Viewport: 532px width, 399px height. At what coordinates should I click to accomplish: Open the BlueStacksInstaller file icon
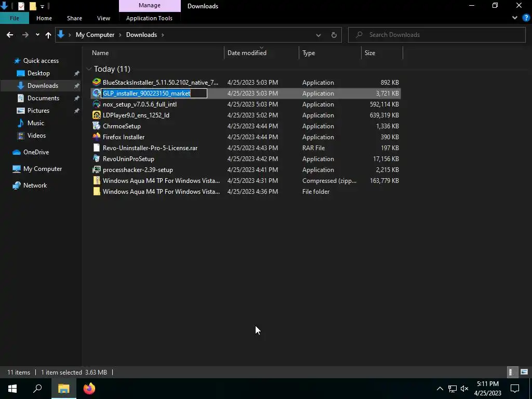coord(97,83)
